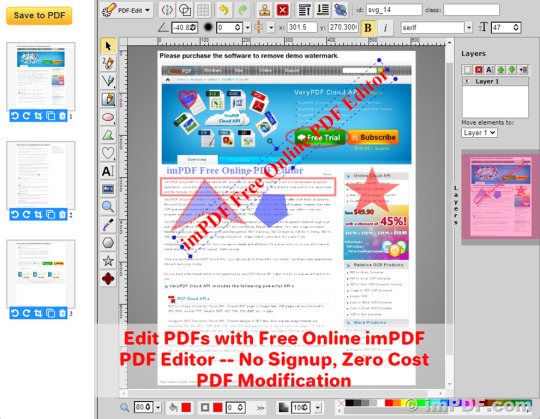Viewport: 540px width, 419px height.
Task: Pick black from the color palette
Action: click(350, 403)
